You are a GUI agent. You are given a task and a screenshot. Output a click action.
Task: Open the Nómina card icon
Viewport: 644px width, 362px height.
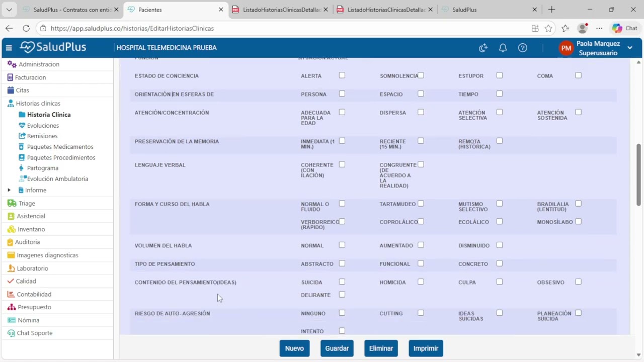click(x=12, y=320)
